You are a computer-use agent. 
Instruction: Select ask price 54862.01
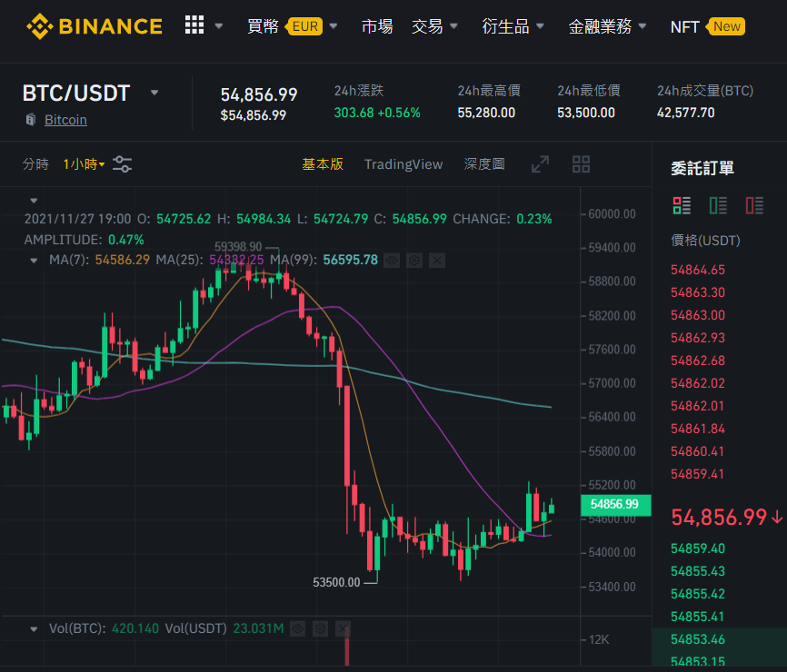pos(698,406)
